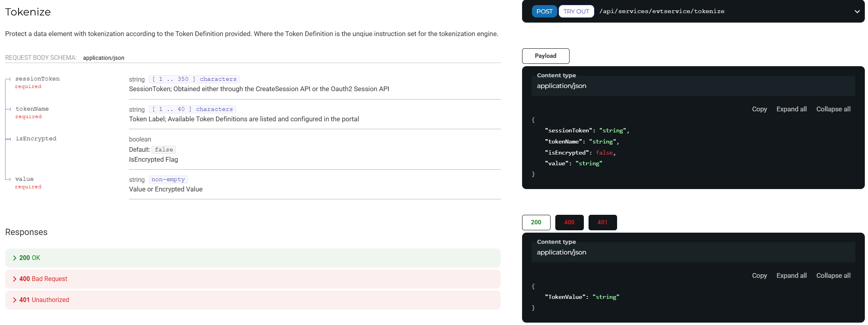The image size is (868, 325).
Task: Collapse all in request payload sample
Action: (833, 109)
